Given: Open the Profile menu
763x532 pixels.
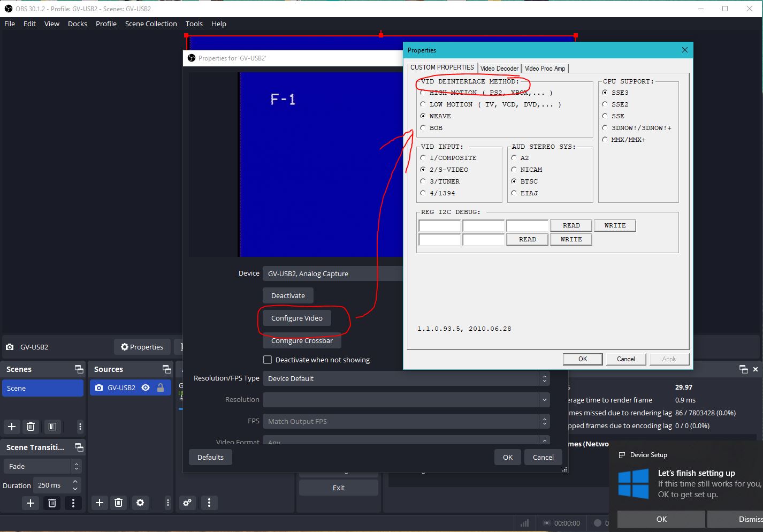Looking at the screenshot, I should [x=106, y=24].
